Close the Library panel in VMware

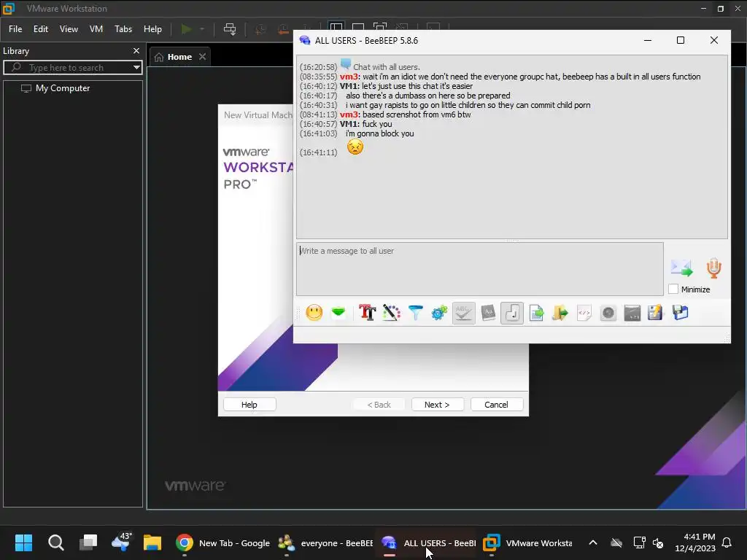click(136, 50)
